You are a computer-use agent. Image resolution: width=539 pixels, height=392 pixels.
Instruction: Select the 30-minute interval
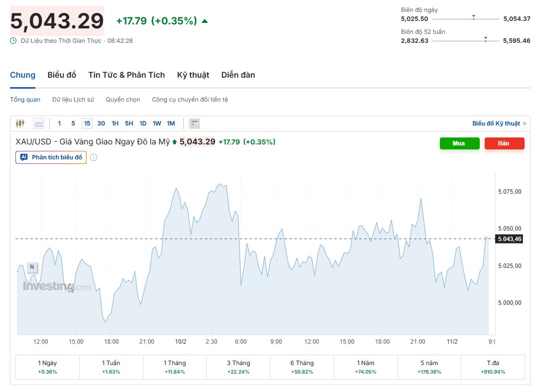(101, 124)
